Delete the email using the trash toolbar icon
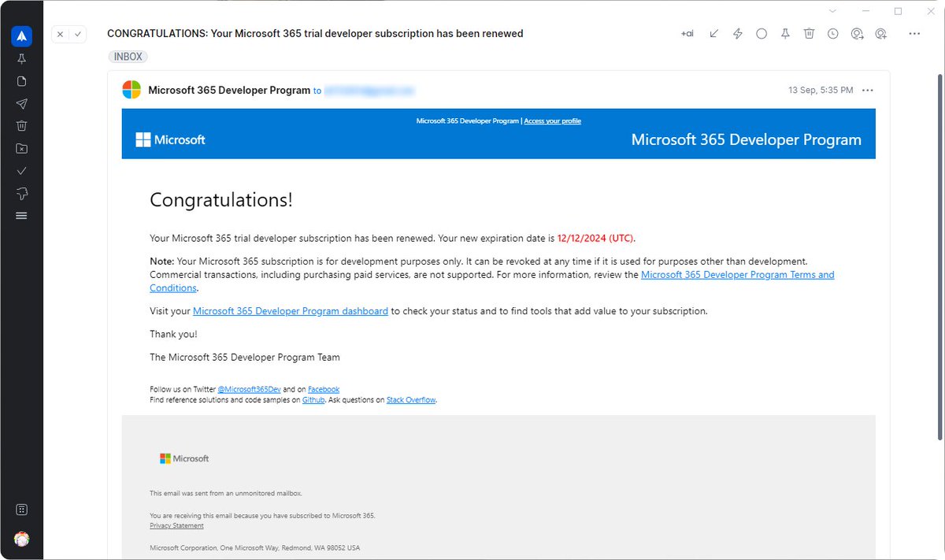945x560 pixels. [809, 33]
